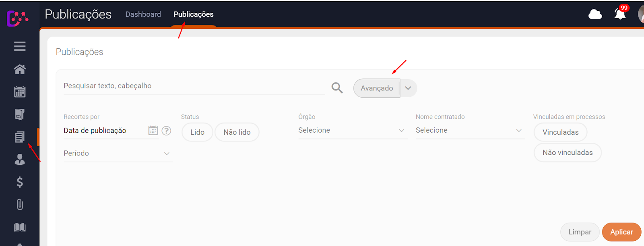
Task: Open Publicações document icon in sidebar
Action: pos(20,137)
